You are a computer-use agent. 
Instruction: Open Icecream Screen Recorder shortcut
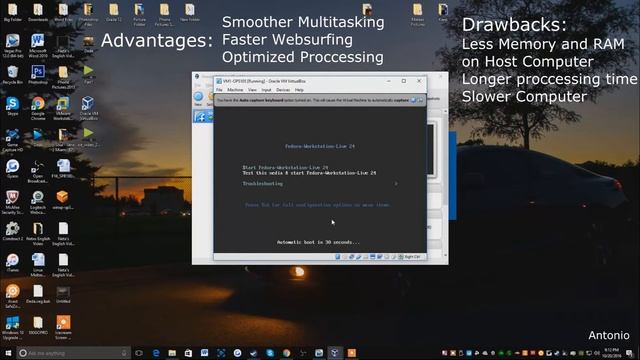(x=63, y=327)
